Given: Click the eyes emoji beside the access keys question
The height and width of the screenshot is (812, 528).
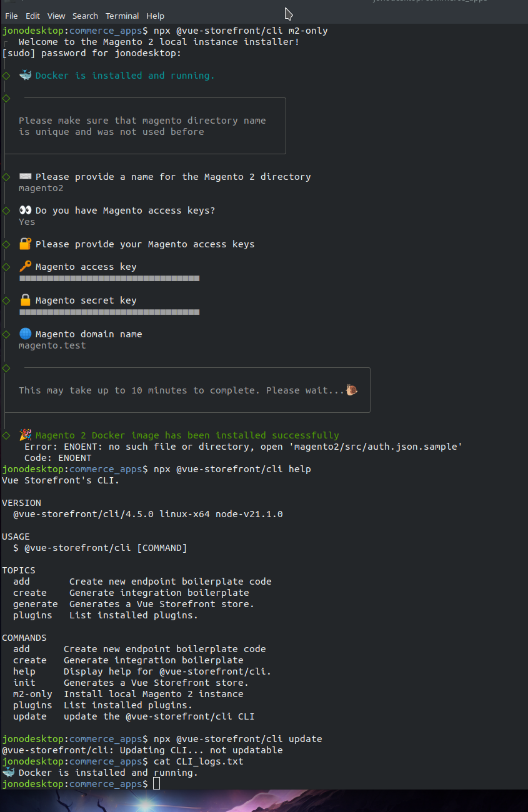Looking at the screenshot, I should (x=26, y=210).
